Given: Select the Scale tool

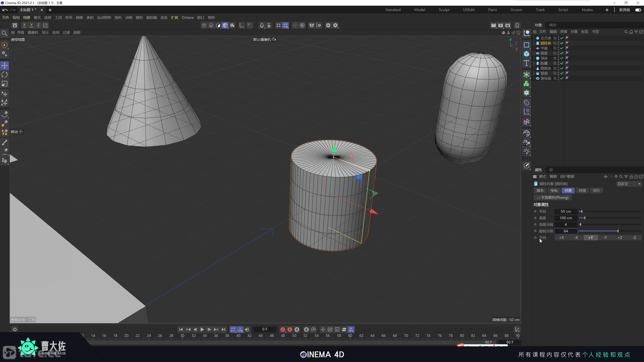Looking at the screenshot, I should click(5, 84).
